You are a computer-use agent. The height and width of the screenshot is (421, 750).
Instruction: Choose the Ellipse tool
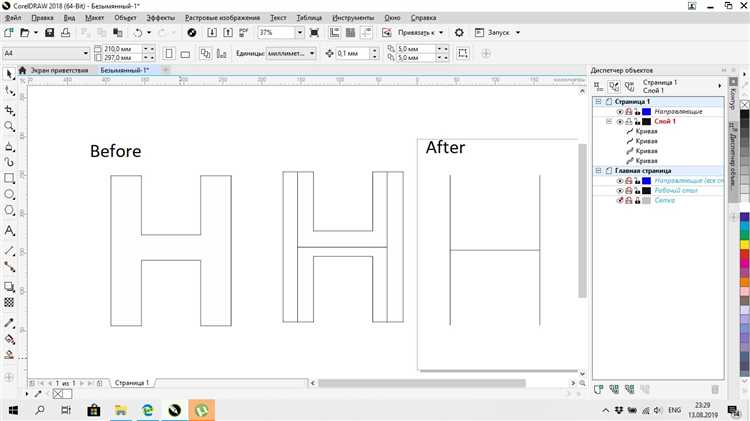[x=9, y=194]
